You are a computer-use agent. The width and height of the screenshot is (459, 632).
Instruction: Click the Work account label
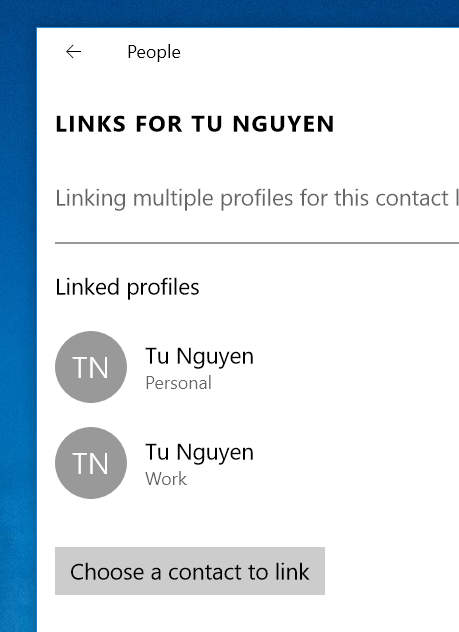pyautogui.click(x=166, y=479)
